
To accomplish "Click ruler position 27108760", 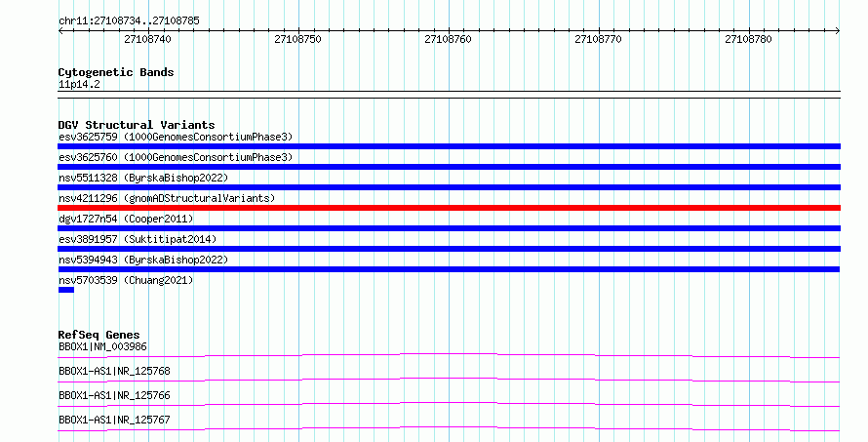I will pyautogui.click(x=448, y=39).
